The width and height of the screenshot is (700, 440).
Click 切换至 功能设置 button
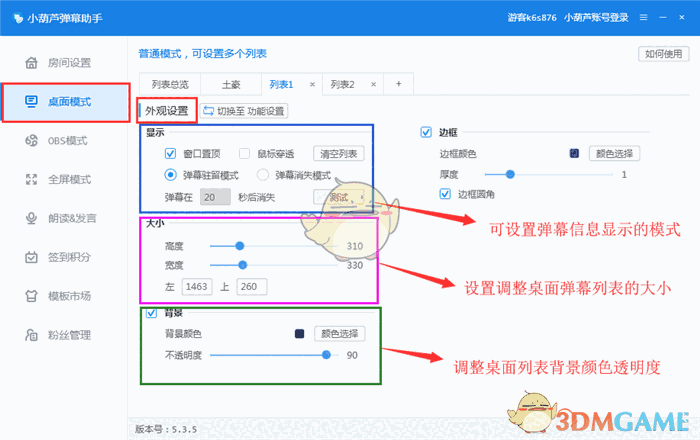(x=244, y=111)
